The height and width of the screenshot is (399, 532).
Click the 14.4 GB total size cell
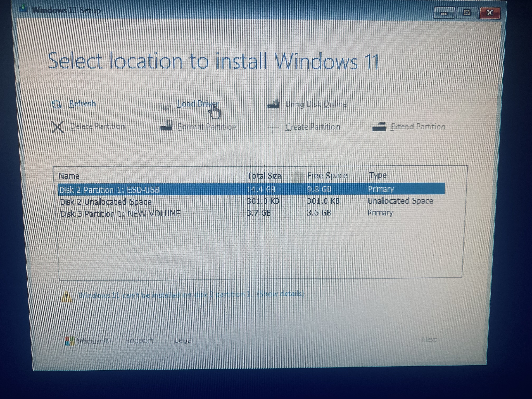tap(261, 189)
